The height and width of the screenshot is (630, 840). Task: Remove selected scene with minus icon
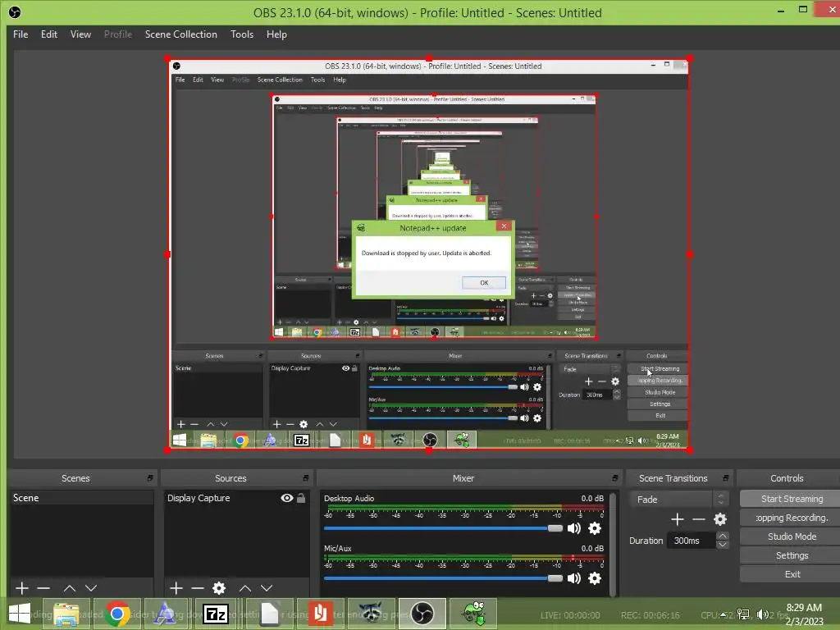43,588
